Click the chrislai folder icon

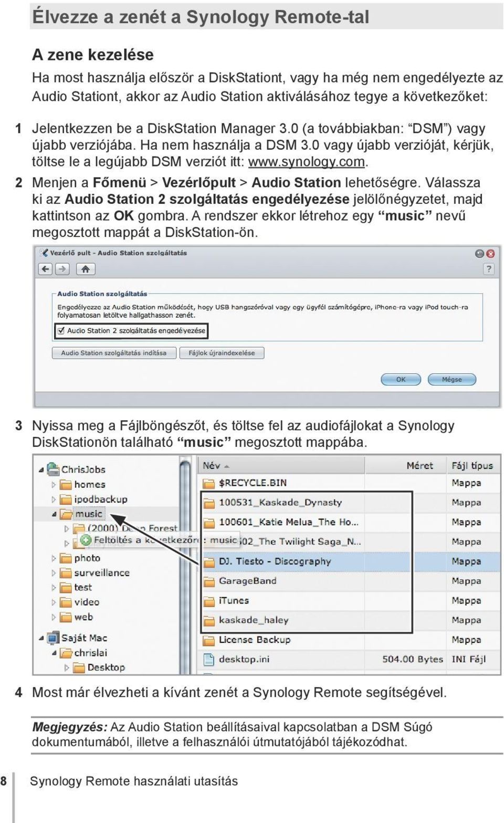pos(66,653)
